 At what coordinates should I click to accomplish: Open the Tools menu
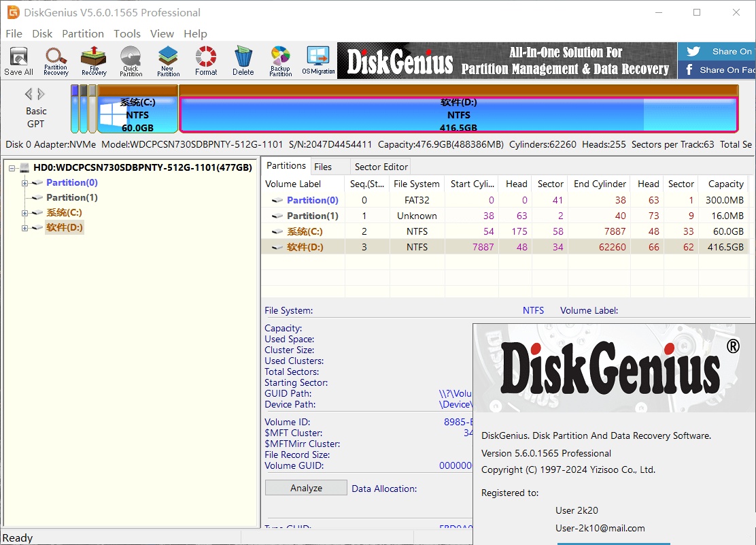click(x=127, y=34)
